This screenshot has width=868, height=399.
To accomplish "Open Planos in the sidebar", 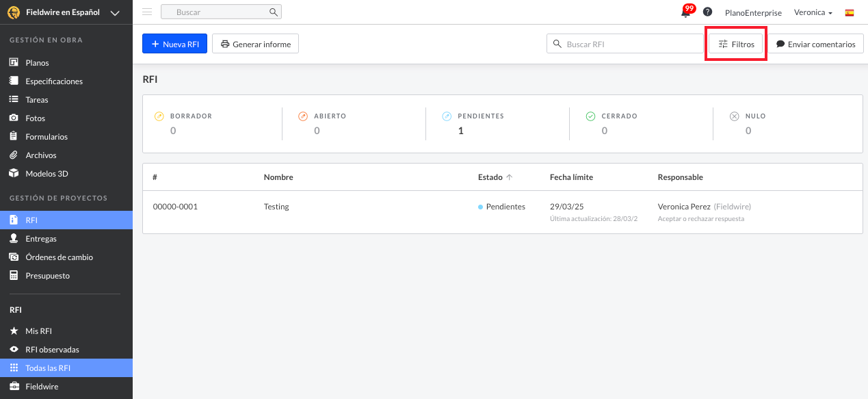I will [x=37, y=63].
